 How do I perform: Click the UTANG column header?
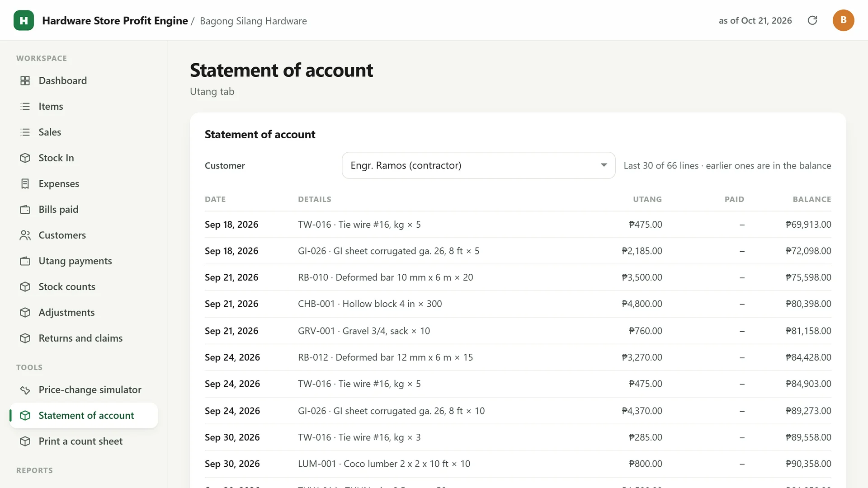pos(647,199)
